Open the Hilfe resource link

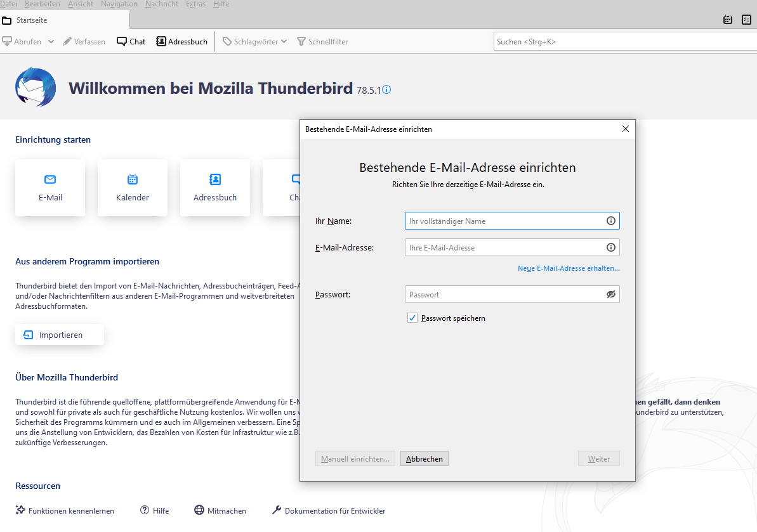pos(154,510)
